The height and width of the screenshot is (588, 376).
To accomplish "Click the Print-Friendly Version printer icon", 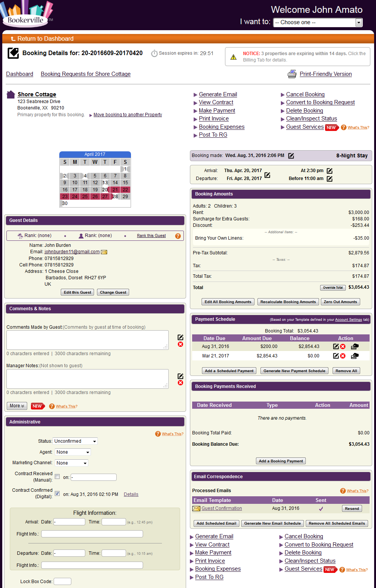I will click(x=292, y=74).
